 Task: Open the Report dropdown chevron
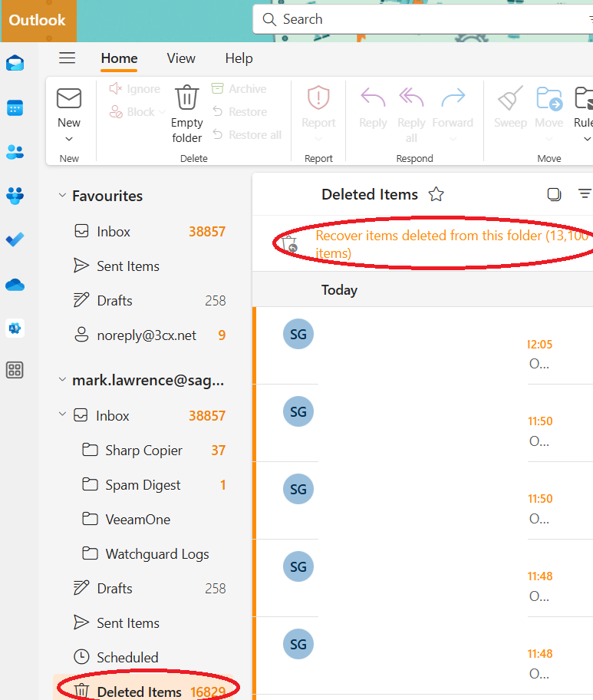click(318, 139)
